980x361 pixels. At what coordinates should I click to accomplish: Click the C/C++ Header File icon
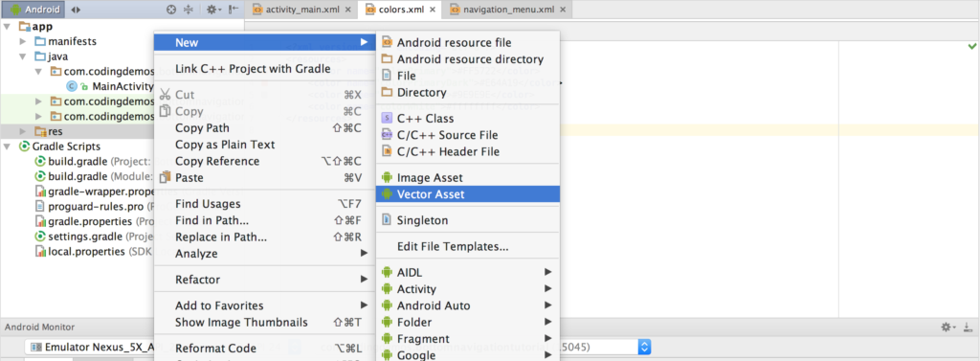(x=387, y=151)
